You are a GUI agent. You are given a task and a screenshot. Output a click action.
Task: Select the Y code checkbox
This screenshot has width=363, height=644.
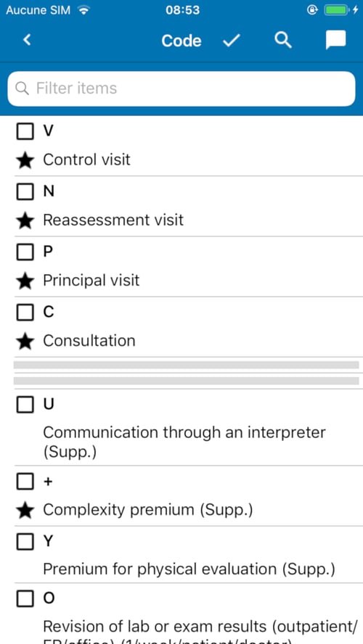click(x=25, y=542)
